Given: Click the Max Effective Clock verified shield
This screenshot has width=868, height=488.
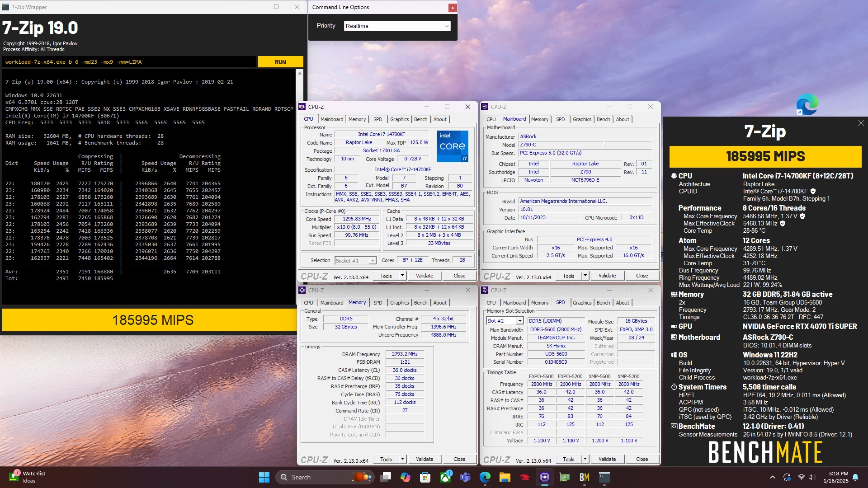Looking at the screenshot, I should (783, 224).
